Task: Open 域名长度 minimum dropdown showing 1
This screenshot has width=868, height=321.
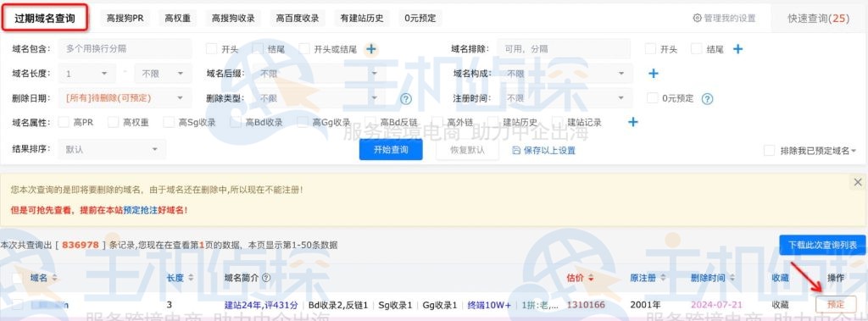Action: coord(87,73)
